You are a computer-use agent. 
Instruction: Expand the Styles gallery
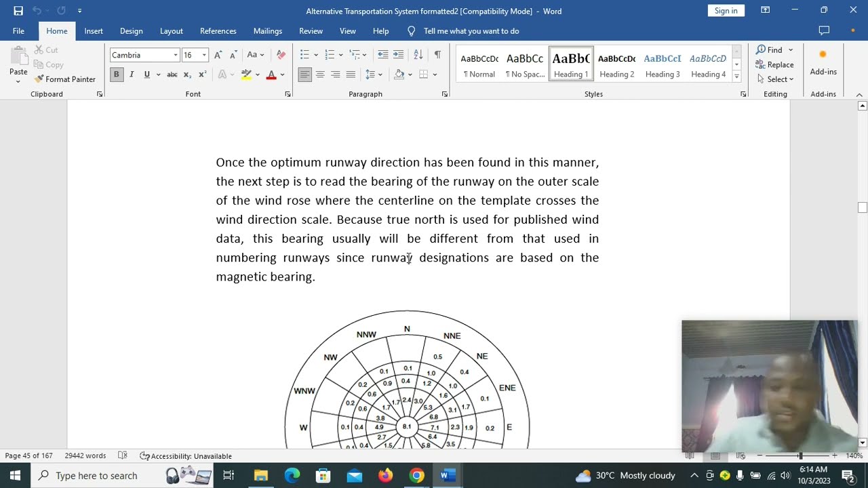click(737, 77)
